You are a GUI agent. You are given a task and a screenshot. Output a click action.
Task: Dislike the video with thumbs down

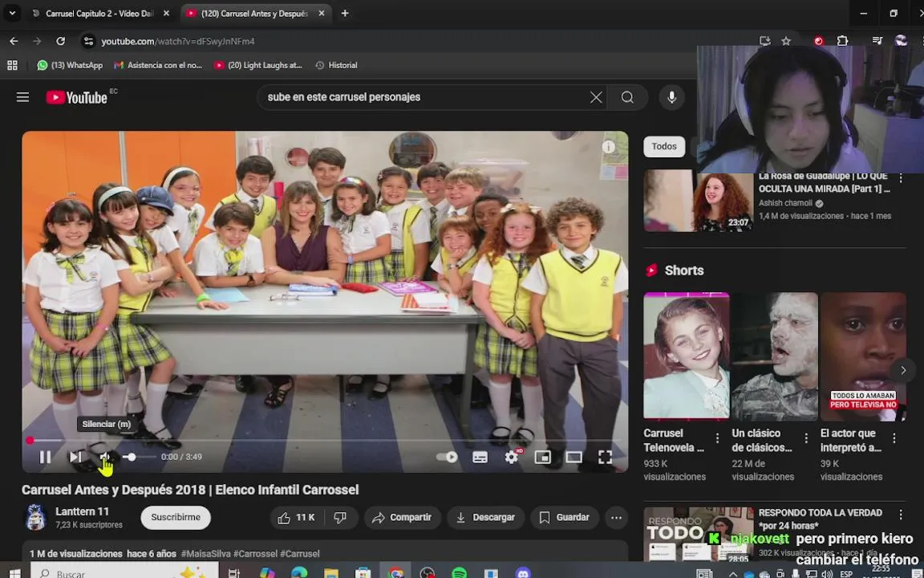(x=340, y=517)
